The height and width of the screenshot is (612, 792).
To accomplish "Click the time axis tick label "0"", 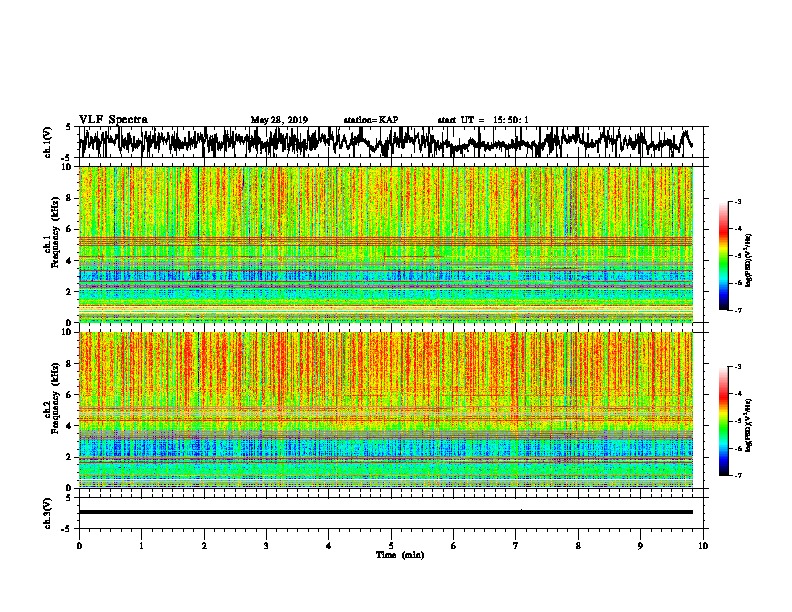I will 79,546.
